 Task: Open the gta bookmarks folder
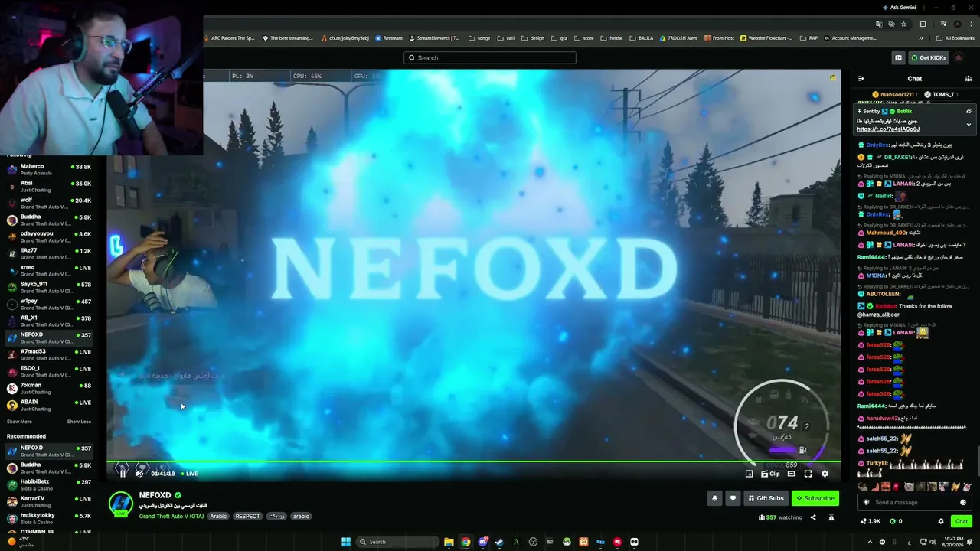click(x=559, y=38)
